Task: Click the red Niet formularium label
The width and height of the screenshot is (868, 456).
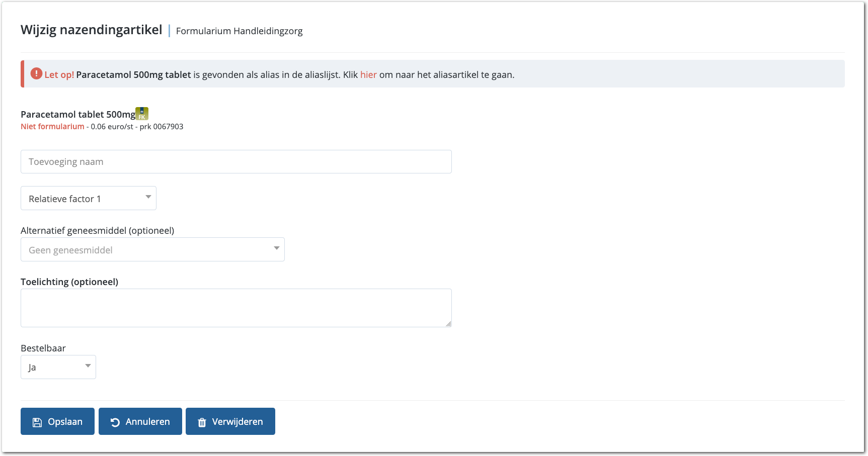Action: pos(52,127)
